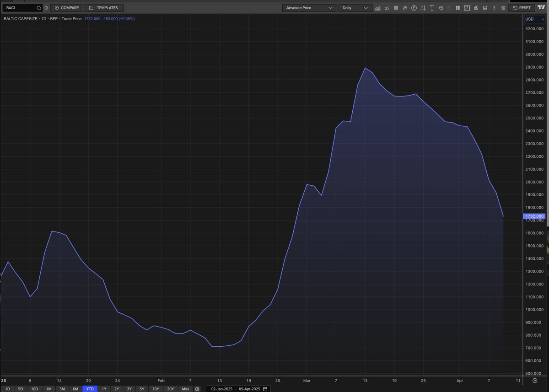Click the chart export icon
Screen dimensions: 549x392
pos(485,8)
